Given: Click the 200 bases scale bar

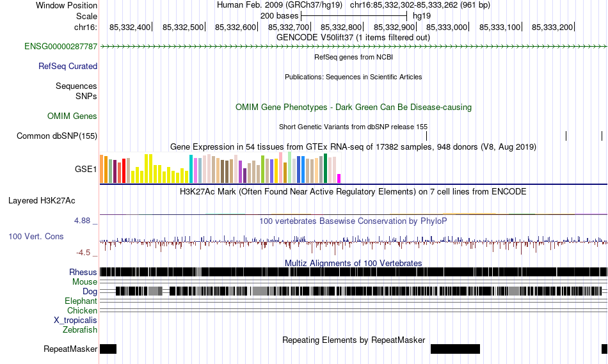Looking at the screenshot, I should pyautogui.click(x=354, y=16).
